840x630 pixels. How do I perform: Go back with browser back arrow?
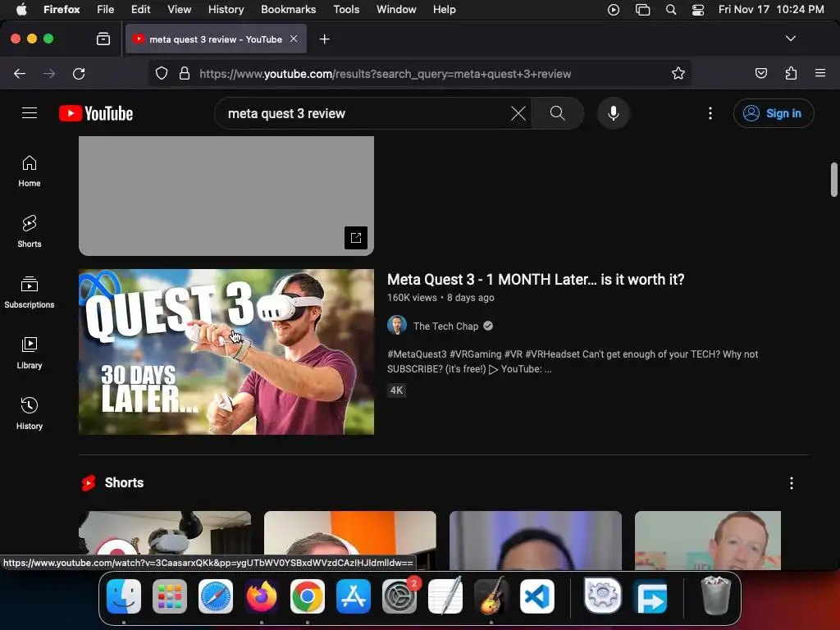[20, 73]
